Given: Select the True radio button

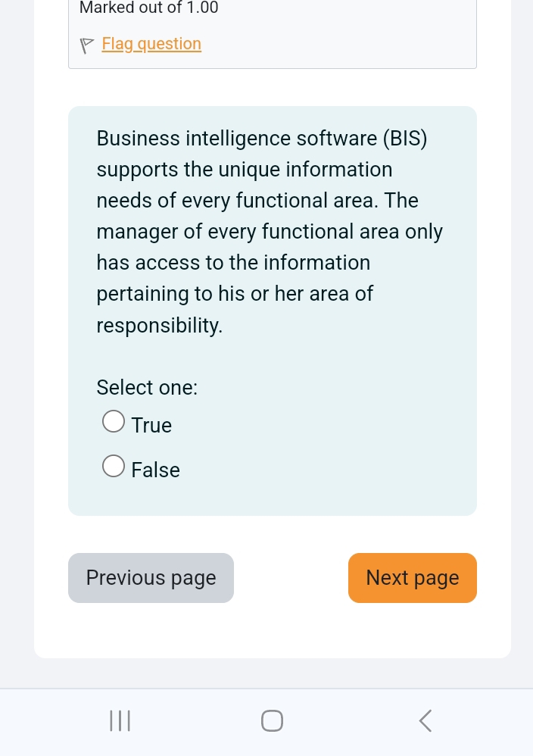Looking at the screenshot, I should coord(113,420).
